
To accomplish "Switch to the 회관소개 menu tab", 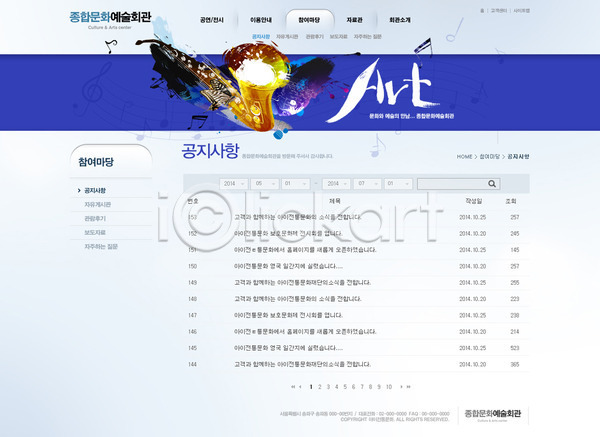I will (402, 20).
